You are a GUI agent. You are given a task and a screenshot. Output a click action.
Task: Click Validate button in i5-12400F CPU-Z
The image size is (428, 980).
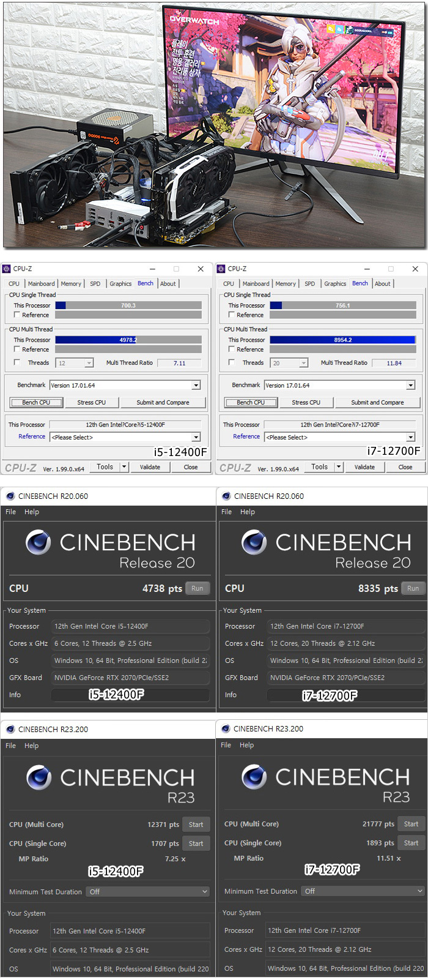(150, 466)
